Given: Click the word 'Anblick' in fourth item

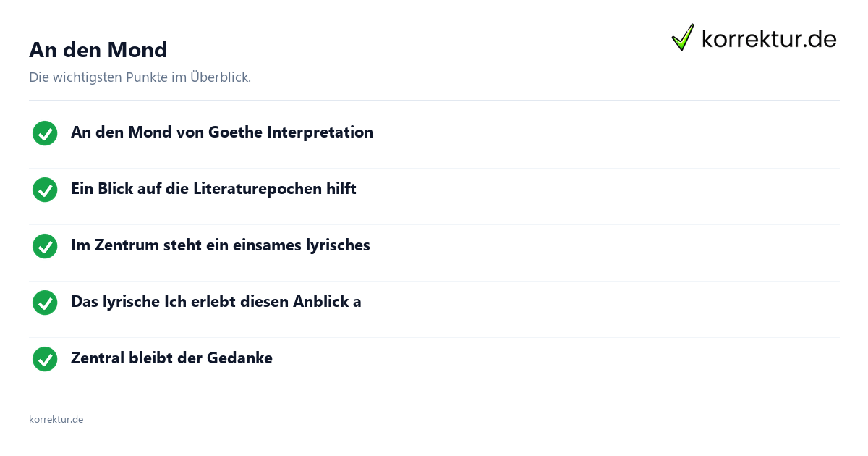Looking at the screenshot, I should click(320, 302).
